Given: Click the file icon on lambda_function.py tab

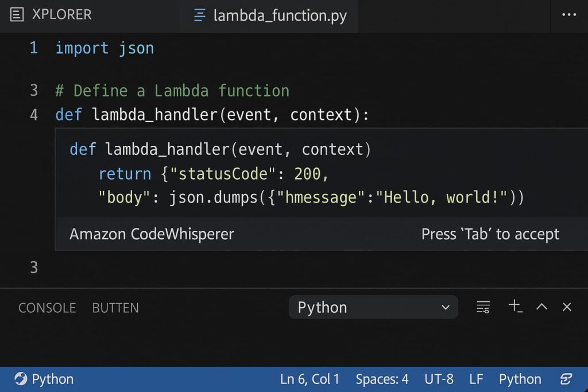Looking at the screenshot, I should click(x=199, y=15).
